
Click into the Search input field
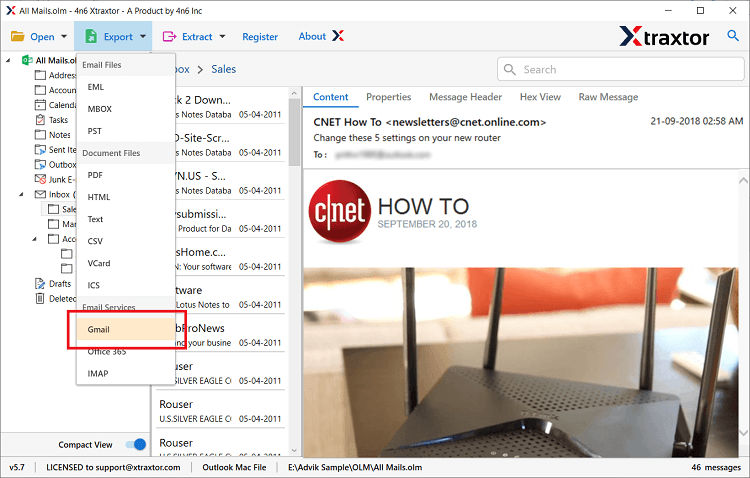pos(621,69)
